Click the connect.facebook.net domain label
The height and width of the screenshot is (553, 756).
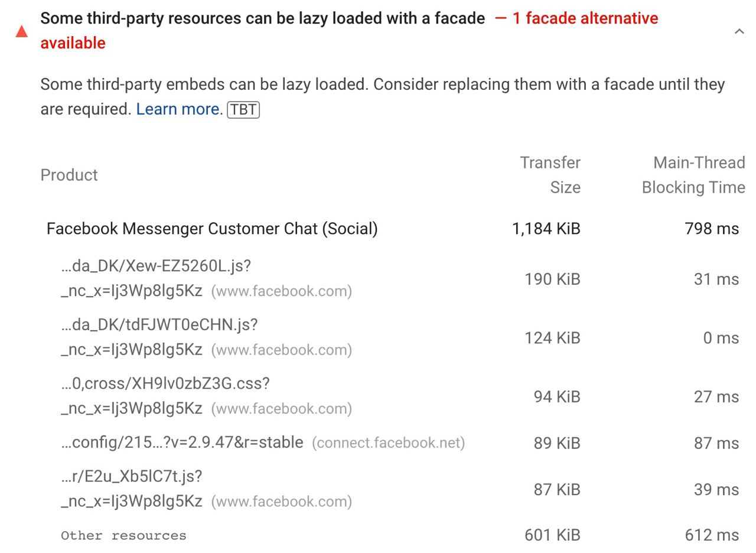click(389, 443)
